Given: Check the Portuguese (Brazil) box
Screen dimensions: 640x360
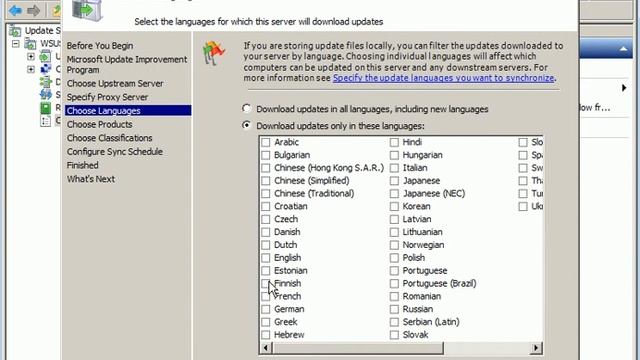Looking at the screenshot, I should point(394,283).
